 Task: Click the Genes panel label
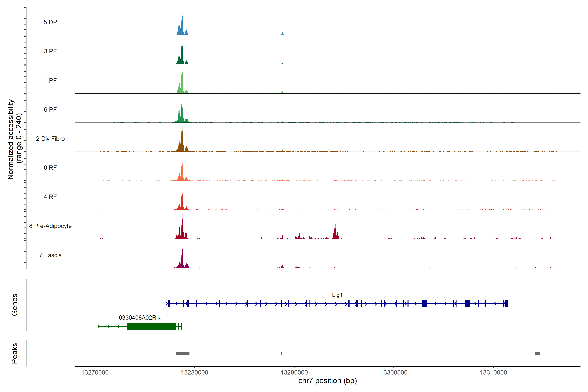15,305
